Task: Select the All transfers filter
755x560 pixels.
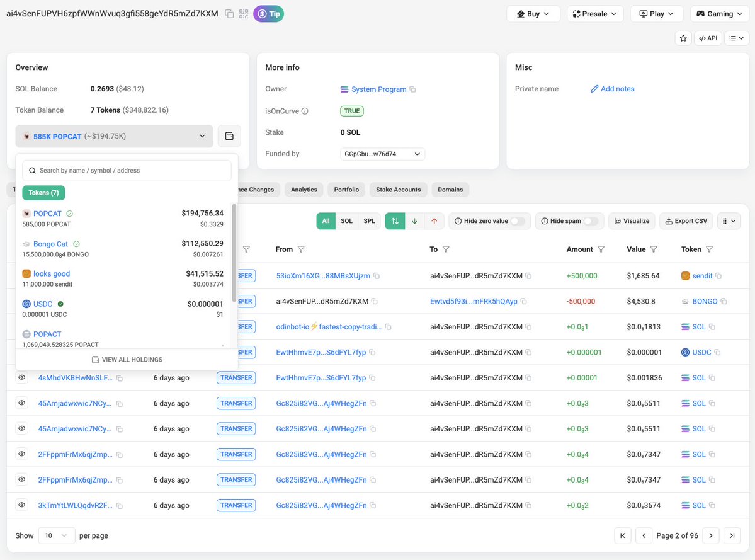Action: pos(326,221)
